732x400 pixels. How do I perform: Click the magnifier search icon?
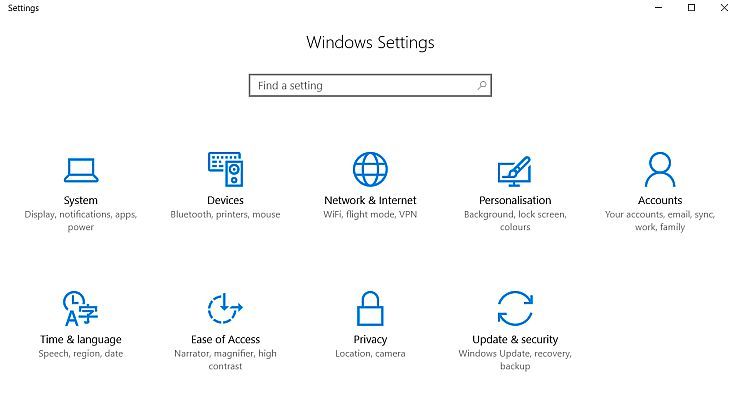[x=482, y=85]
